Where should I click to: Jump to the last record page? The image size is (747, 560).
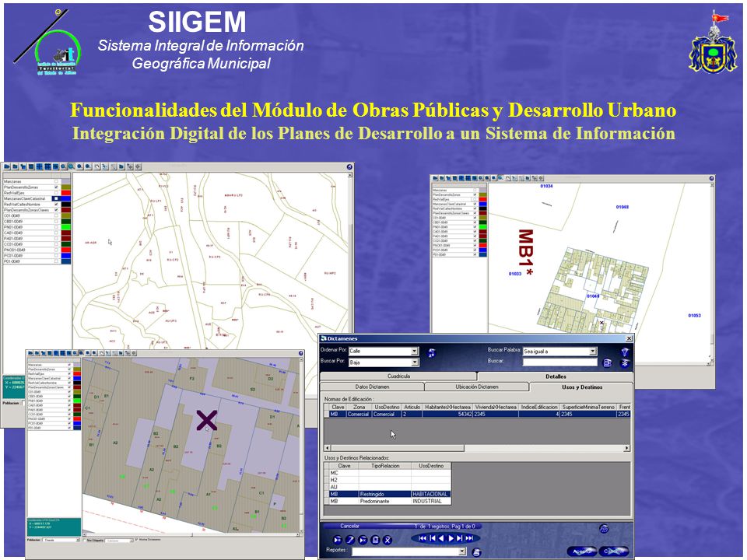click(469, 538)
